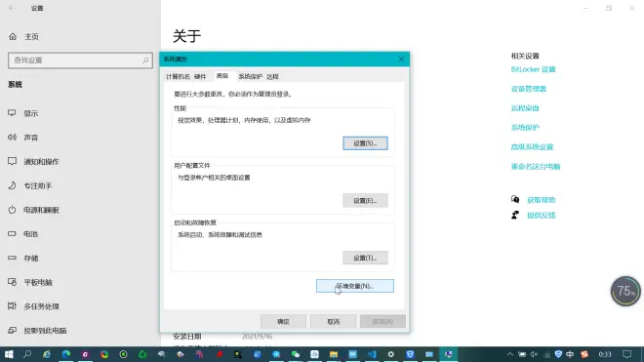Switch to the 系统保护 tab
The width and height of the screenshot is (644, 362).
coord(250,77)
